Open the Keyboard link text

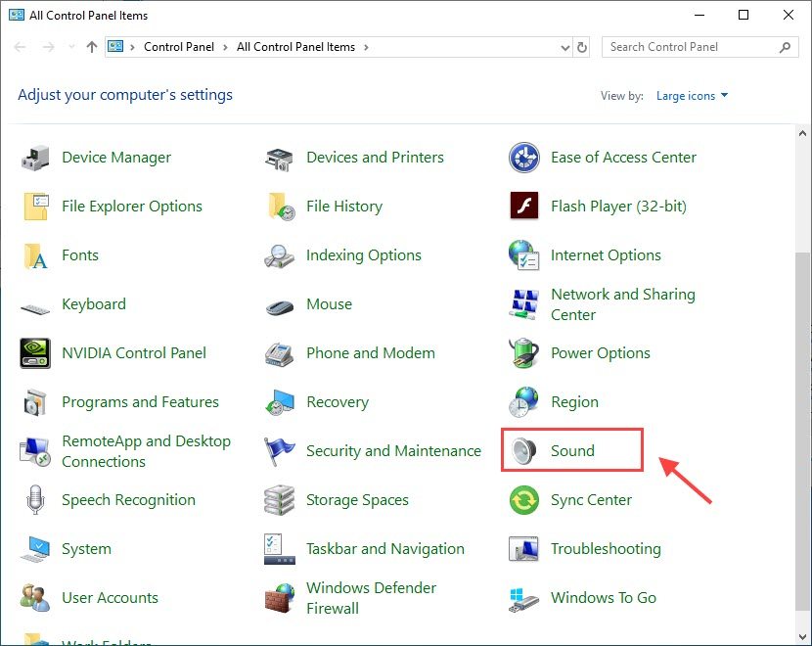(94, 304)
